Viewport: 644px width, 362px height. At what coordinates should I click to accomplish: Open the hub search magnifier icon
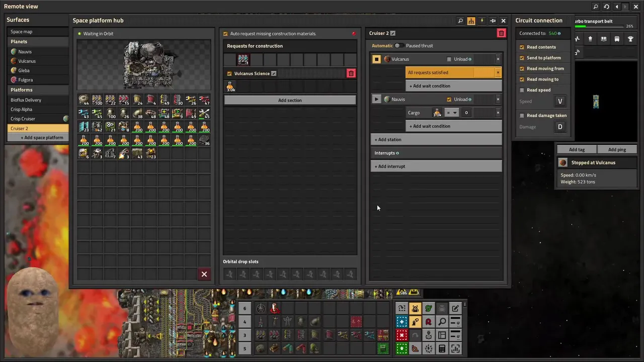tap(460, 21)
